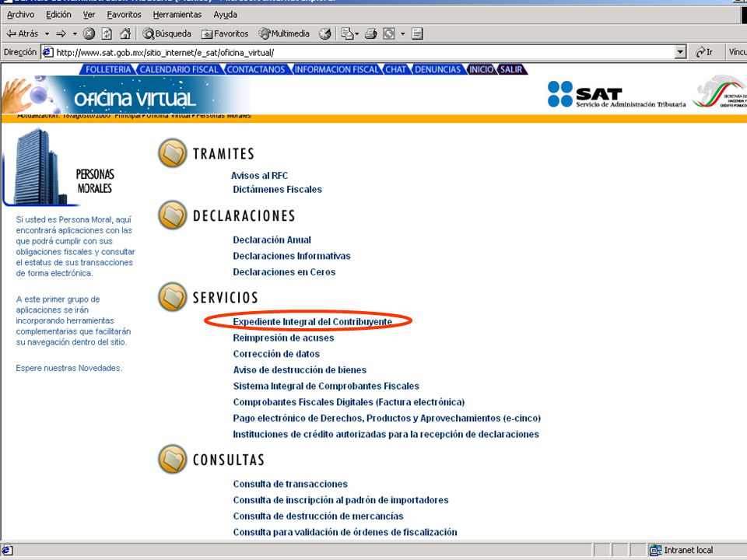
Task: Click the SERVICIOS folder icon
Action: 173,296
